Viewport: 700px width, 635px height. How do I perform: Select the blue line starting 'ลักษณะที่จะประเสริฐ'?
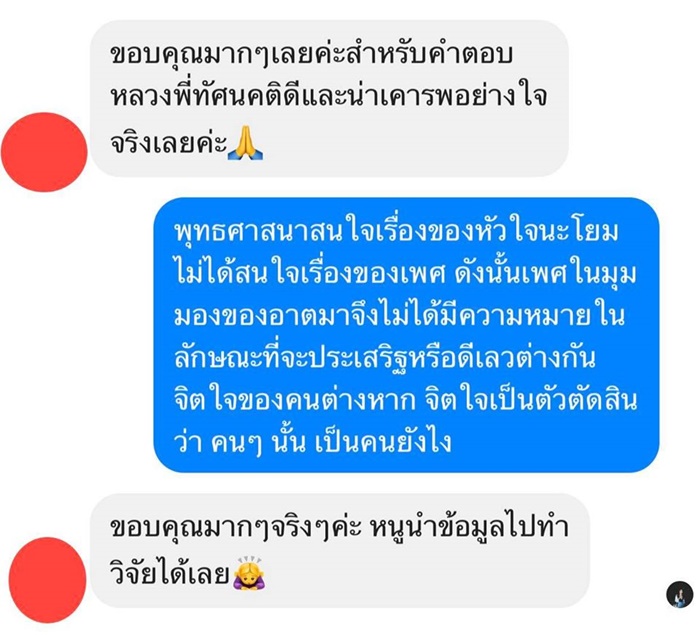pos(385,358)
